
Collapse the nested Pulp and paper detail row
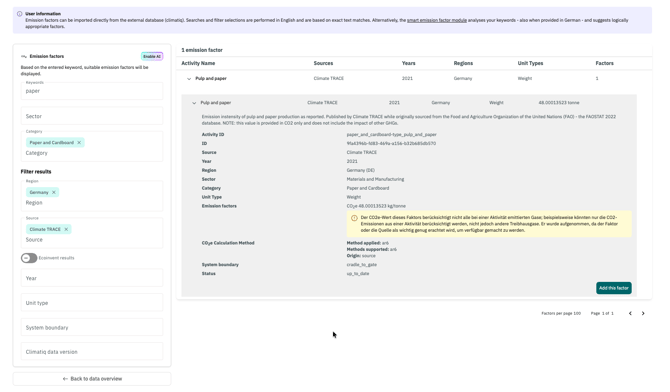point(194,103)
